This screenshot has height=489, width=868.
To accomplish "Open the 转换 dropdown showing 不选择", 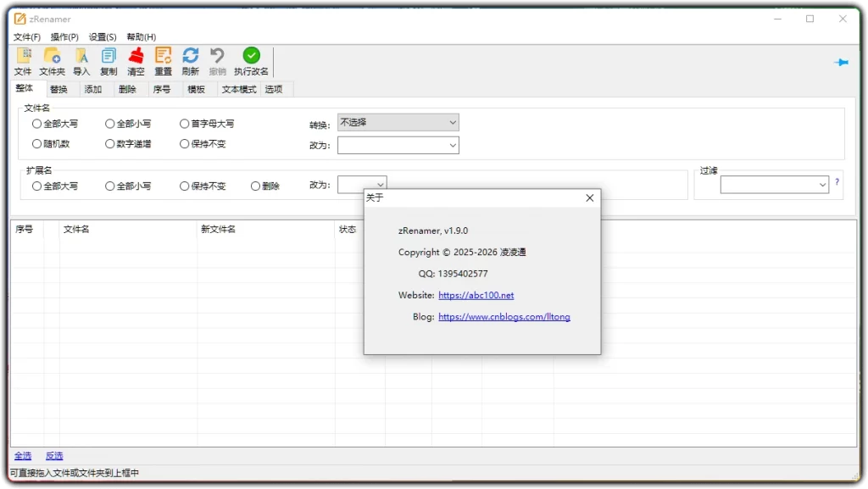I will 398,122.
